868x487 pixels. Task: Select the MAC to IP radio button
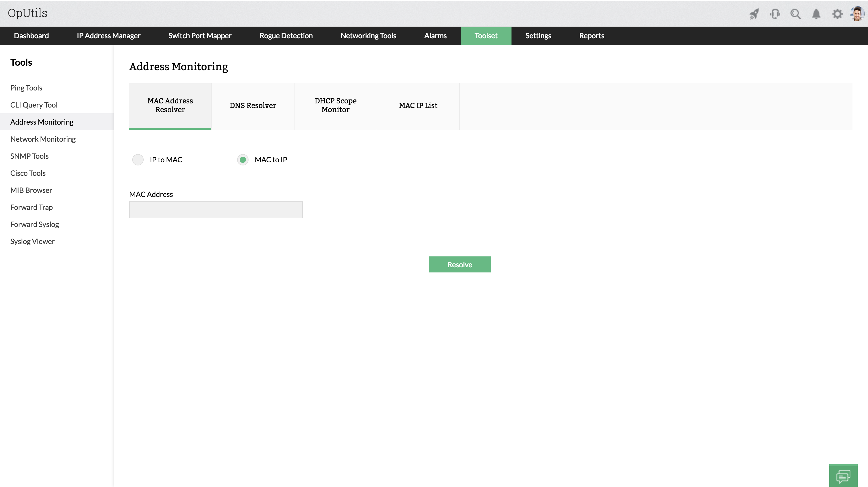tap(243, 159)
